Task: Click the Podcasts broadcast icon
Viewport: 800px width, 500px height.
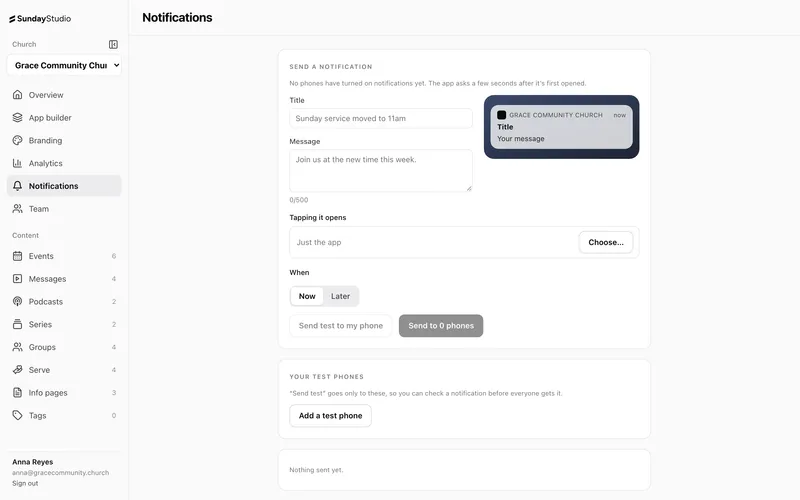Action: coord(17,302)
